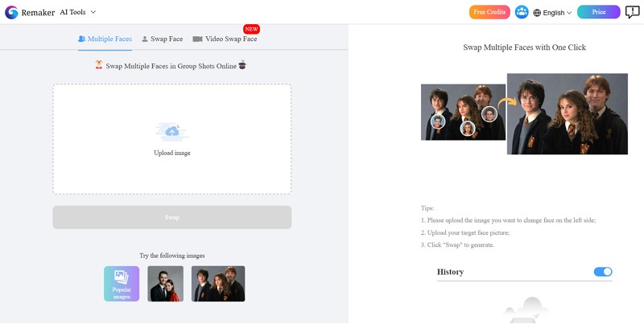644x336 pixels.
Task: Open the feedback speech bubble icon
Action: click(x=633, y=12)
